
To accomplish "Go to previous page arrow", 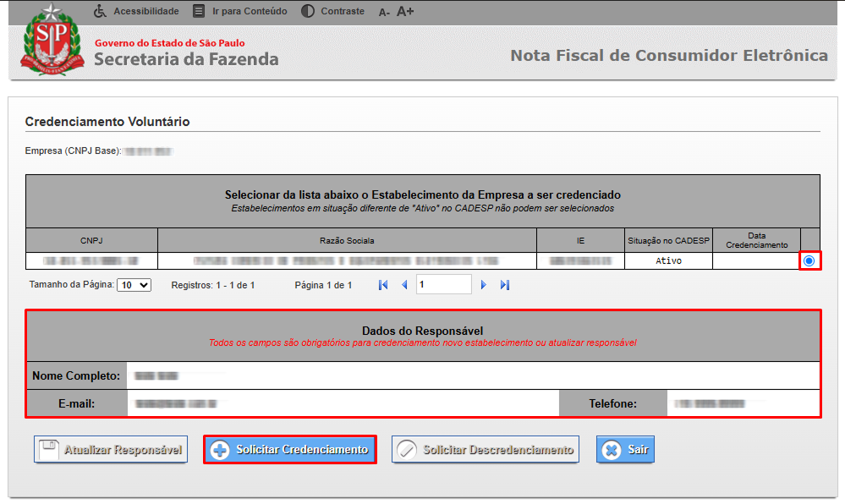I will (404, 285).
